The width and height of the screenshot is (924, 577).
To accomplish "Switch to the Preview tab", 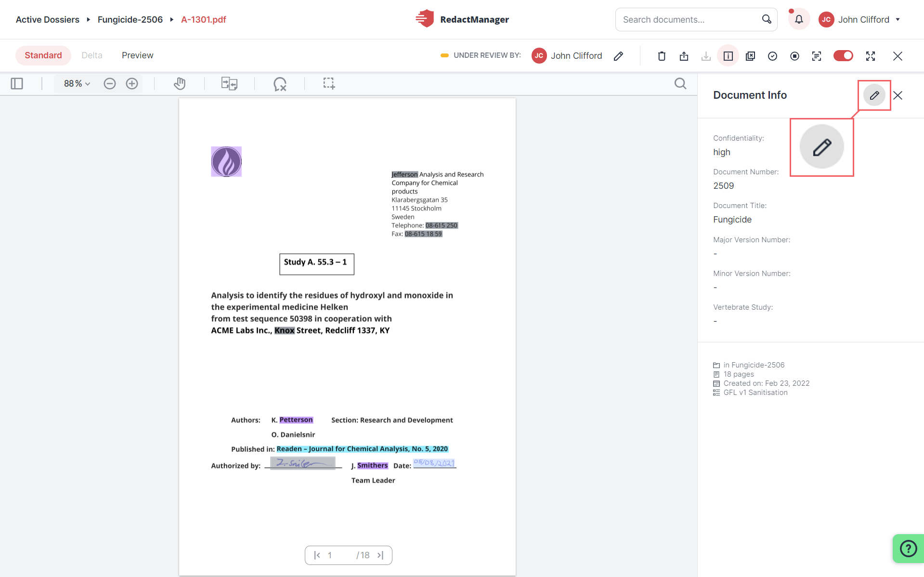I will (x=138, y=55).
